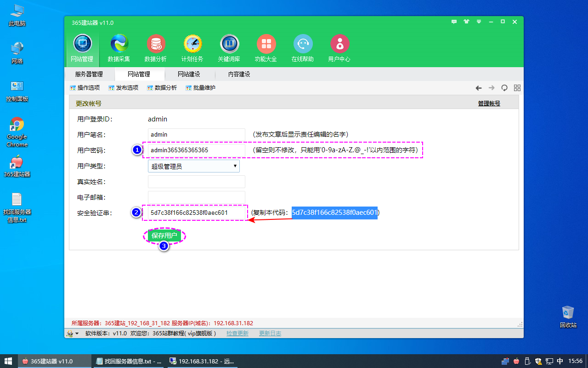588x368 pixels.
Task: Click the feedback message icon in title bar
Action: (x=454, y=22)
